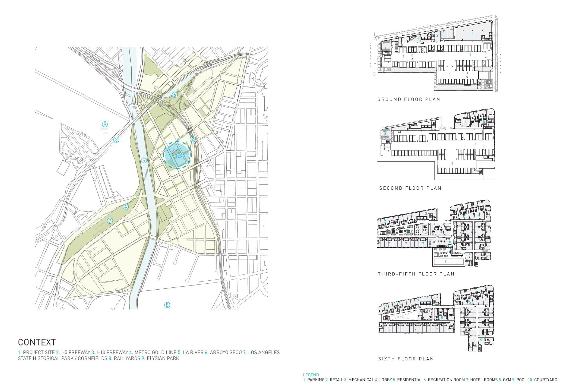Click the '2. RETAIL' legend entry
This screenshot has height=392, width=563.
[334, 380]
